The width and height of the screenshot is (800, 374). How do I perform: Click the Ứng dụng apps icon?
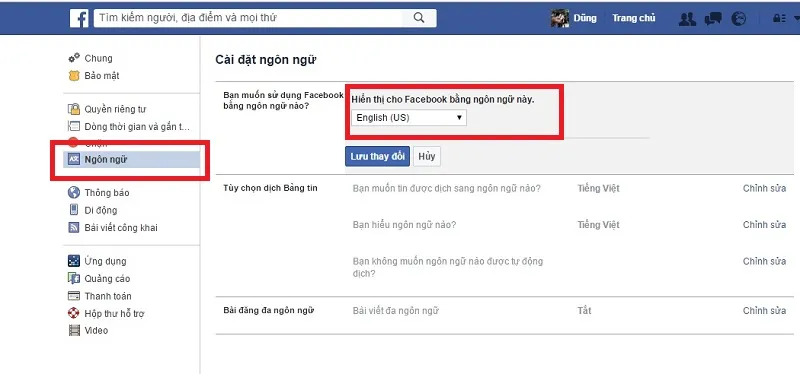click(x=74, y=261)
